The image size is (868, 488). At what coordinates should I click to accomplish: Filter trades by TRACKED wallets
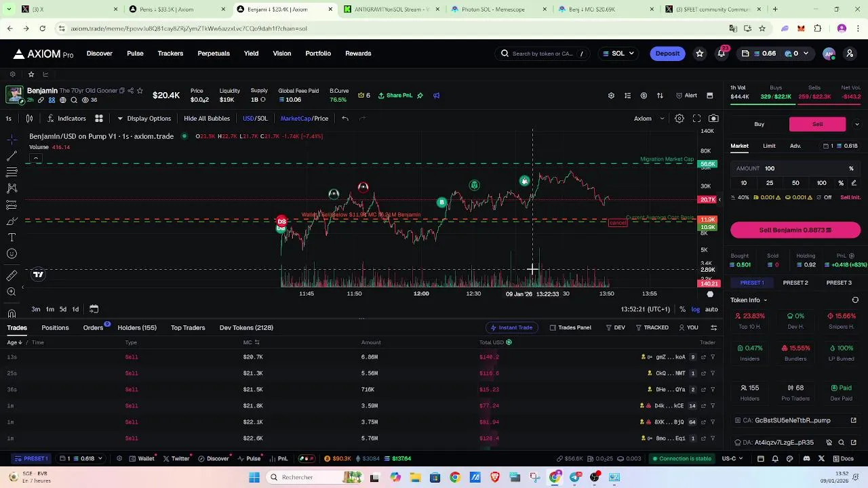pyautogui.click(x=652, y=327)
